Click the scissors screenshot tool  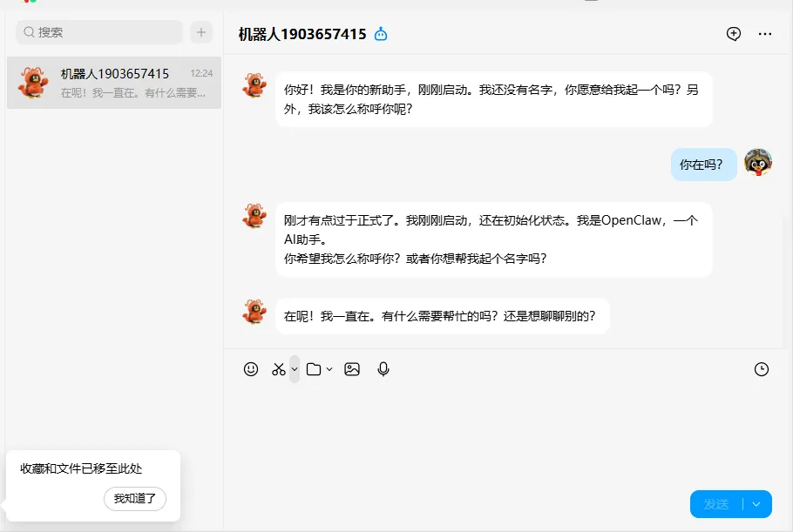pyautogui.click(x=279, y=369)
